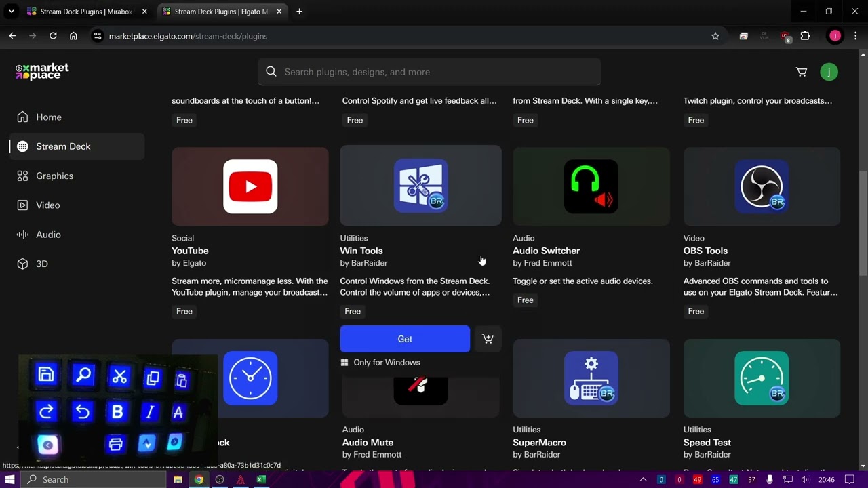Focus the Search plugins, designs field
This screenshot has height=488, width=868.
pos(429,72)
